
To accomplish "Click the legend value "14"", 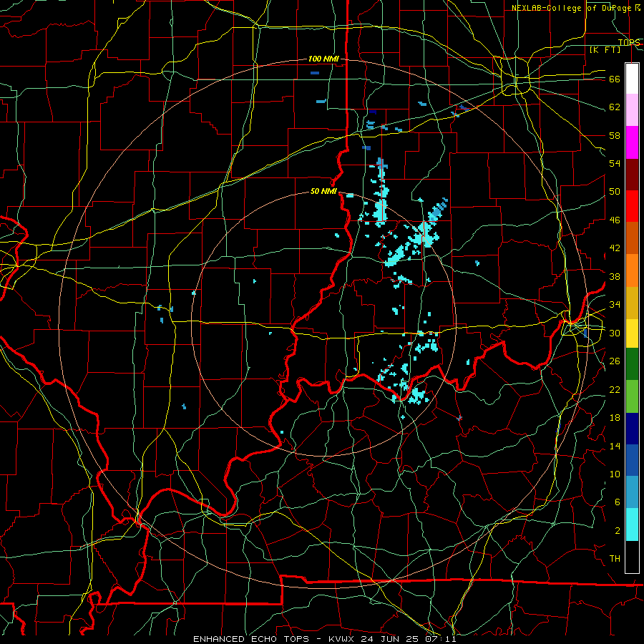I will click(x=615, y=446).
